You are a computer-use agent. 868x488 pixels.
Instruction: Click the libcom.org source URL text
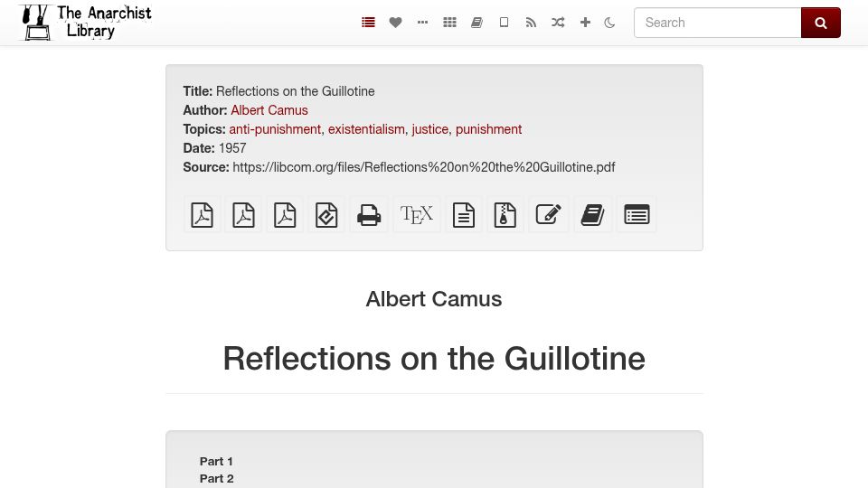pyautogui.click(x=423, y=167)
